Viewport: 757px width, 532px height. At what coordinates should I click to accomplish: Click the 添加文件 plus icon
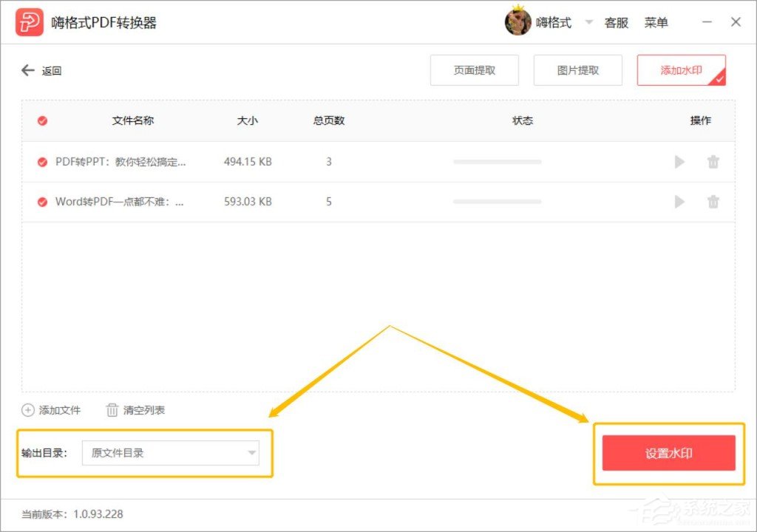(x=27, y=410)
